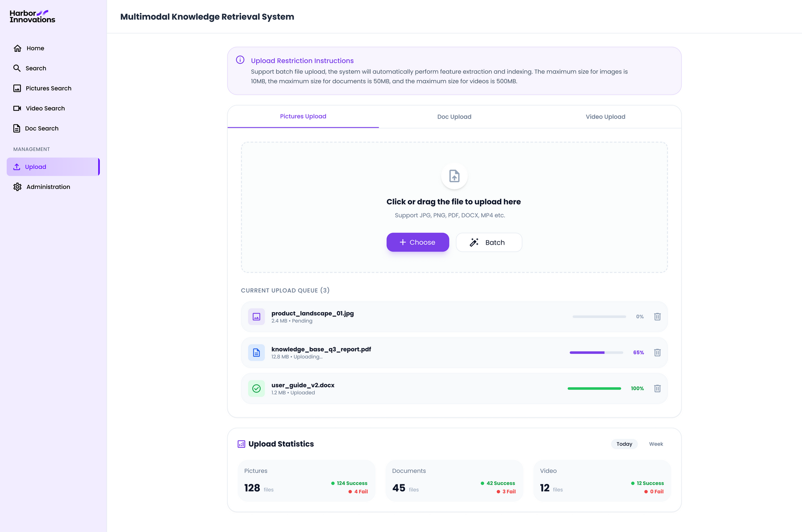Show Today upload statistics
The image size is (802, 532).
pos(624,444)
